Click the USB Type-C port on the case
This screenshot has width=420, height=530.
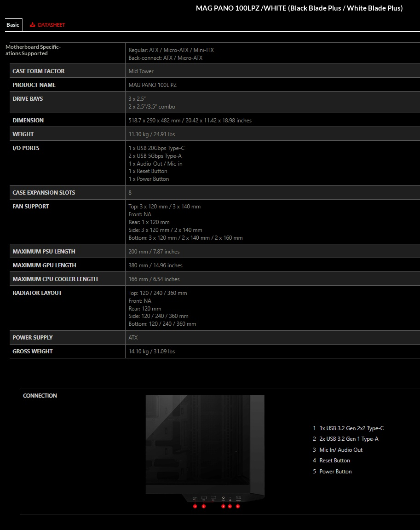[195, 497]
